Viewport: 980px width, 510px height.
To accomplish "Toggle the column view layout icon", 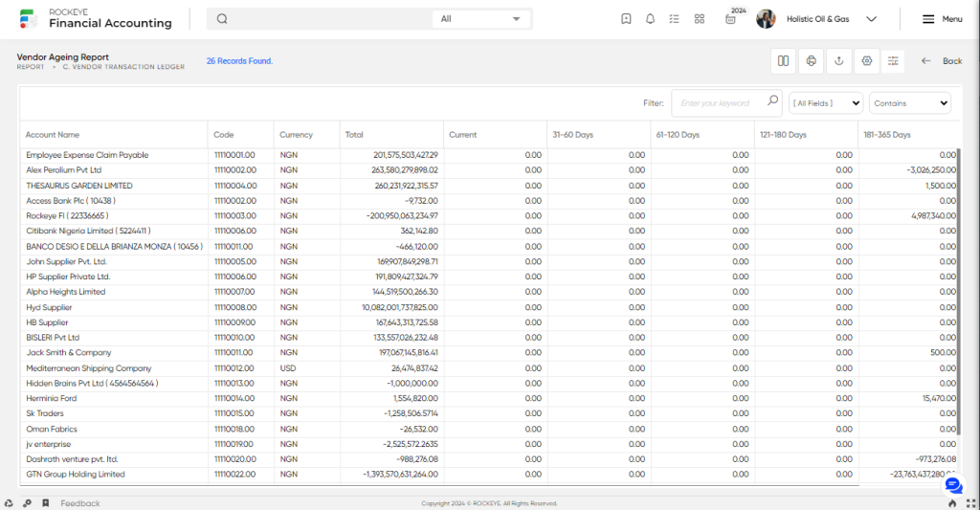I will 783,60.
